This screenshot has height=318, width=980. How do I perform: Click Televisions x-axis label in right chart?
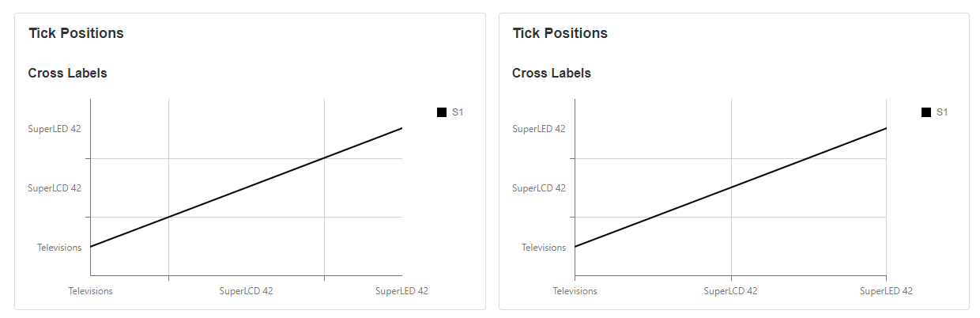pos(575,291)
